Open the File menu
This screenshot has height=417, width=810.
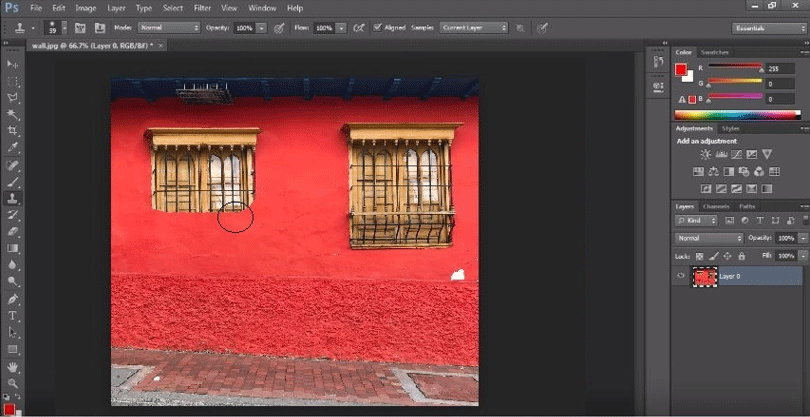36,8
